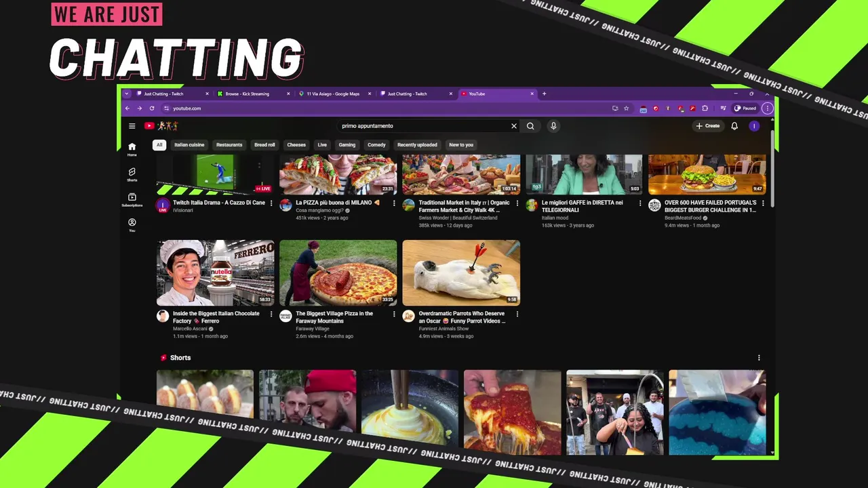Select the Gaming filter chip
Image resolution: width=868 pixels, height=488 pixels.
coord(347,144)
